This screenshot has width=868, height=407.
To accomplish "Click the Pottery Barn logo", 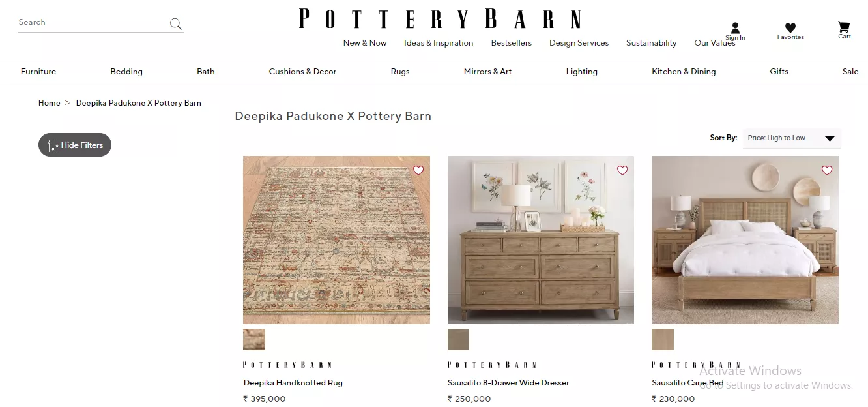I will tap(439, 19).
